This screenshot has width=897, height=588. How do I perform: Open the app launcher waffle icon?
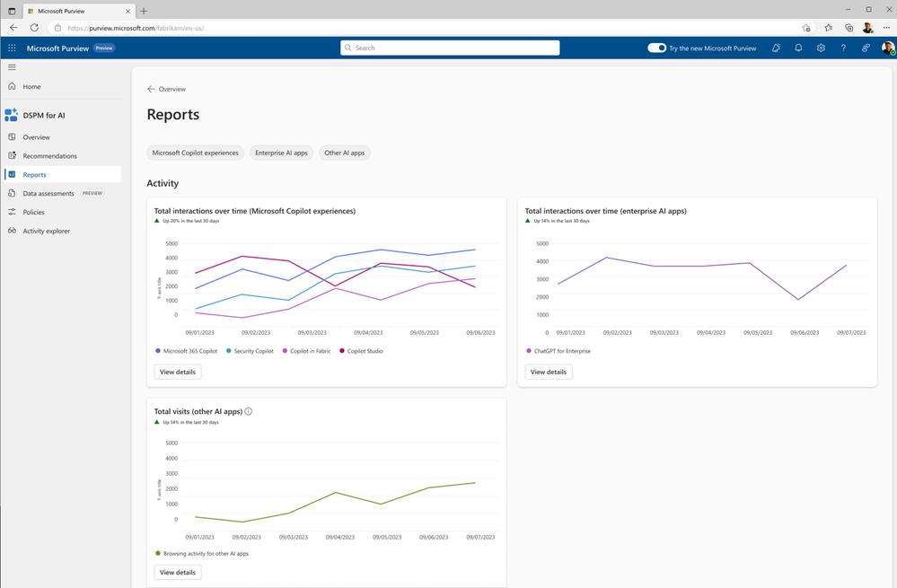(x=12, y=48)
